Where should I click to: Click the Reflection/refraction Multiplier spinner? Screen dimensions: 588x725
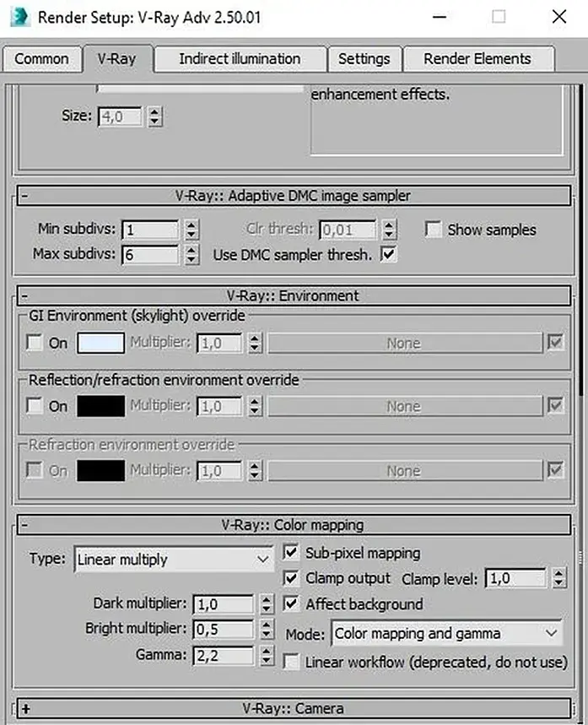255,406
